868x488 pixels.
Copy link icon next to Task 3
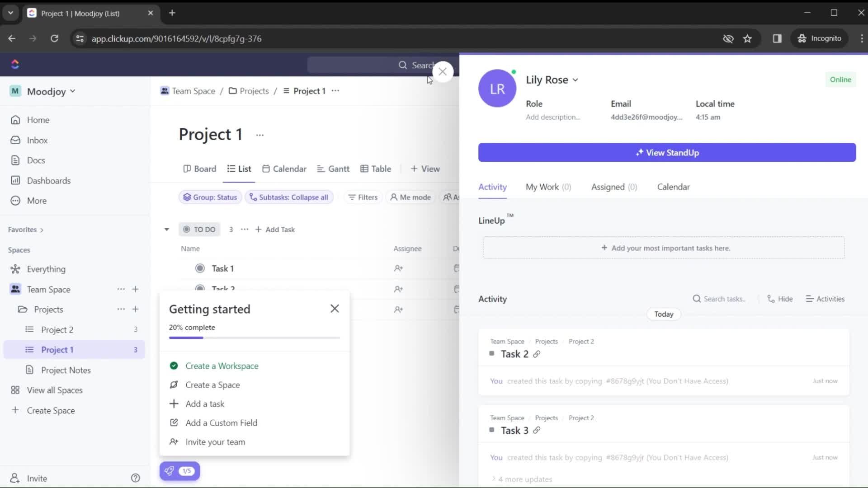537,431
